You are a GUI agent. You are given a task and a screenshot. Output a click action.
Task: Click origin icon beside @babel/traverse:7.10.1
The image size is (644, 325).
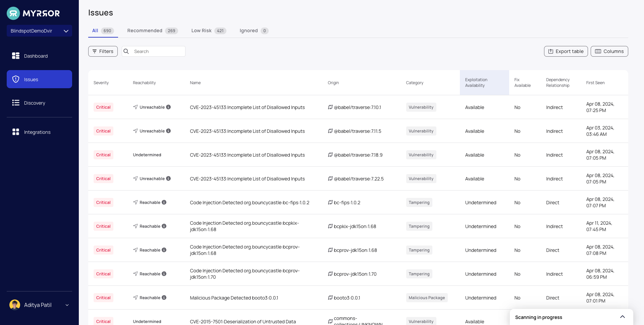click(x=330, y=107)
